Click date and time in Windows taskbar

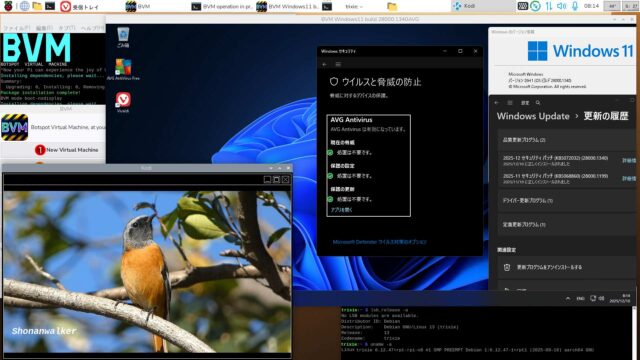coord(620,298)
